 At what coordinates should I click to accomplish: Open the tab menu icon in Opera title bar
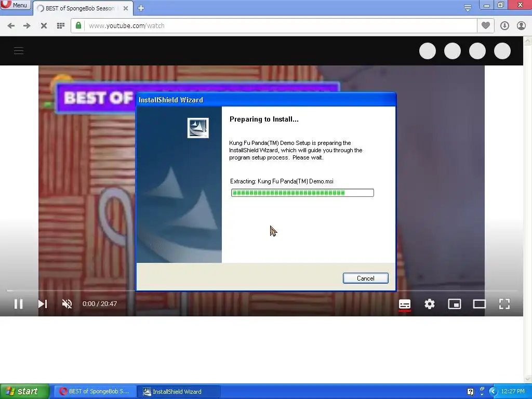(468, 8)
